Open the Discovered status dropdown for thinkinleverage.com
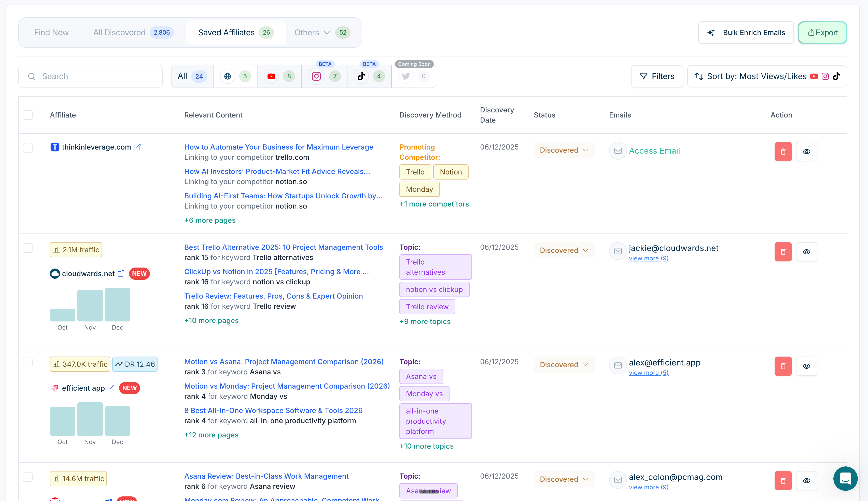The width and height of the screenshot is (868, 501). (x=564, y=150)
